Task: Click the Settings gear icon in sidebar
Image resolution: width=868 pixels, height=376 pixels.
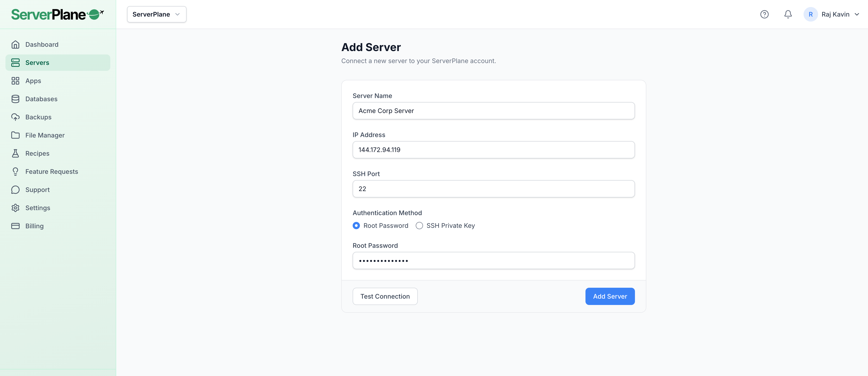Action: pyautogui.click(x=15, y=208)
